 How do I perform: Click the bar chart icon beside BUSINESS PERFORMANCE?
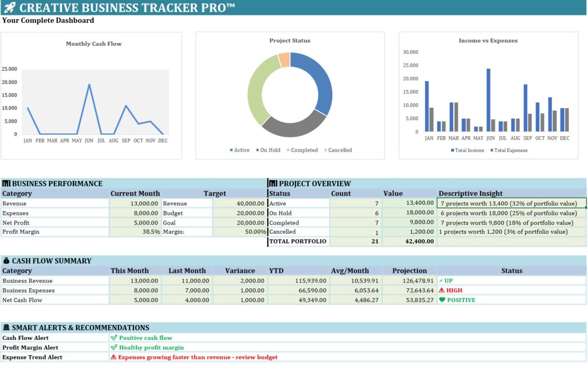click(6, 184)
